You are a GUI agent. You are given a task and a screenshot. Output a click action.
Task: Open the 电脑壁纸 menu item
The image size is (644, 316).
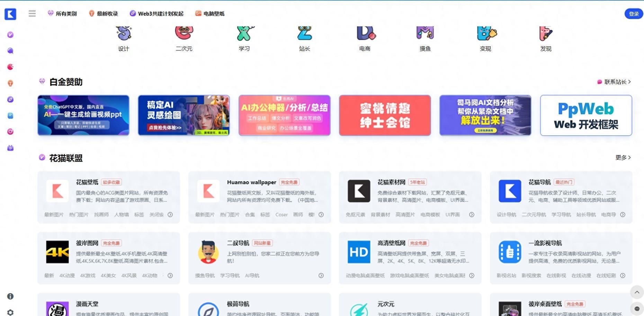tap(210, 13)
